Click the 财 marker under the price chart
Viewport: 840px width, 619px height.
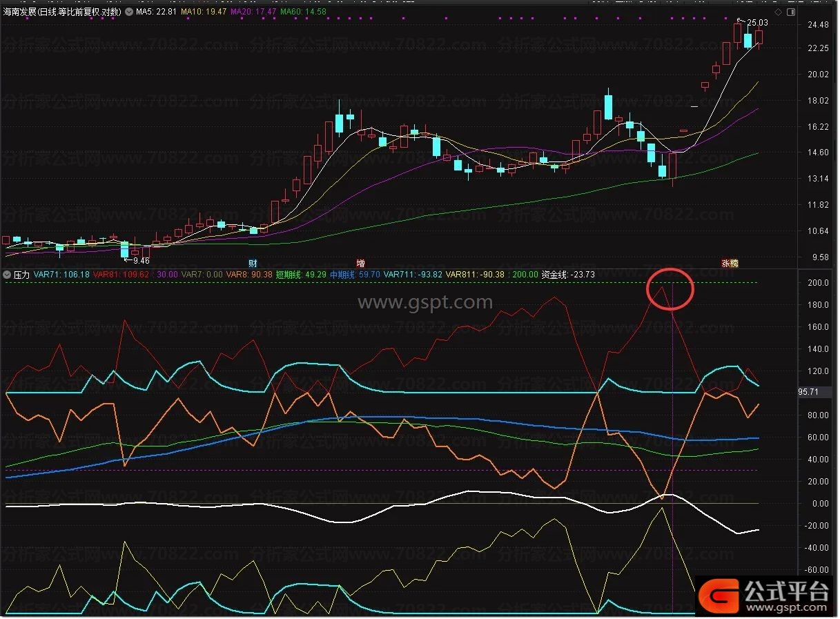[x=253, y=263]
